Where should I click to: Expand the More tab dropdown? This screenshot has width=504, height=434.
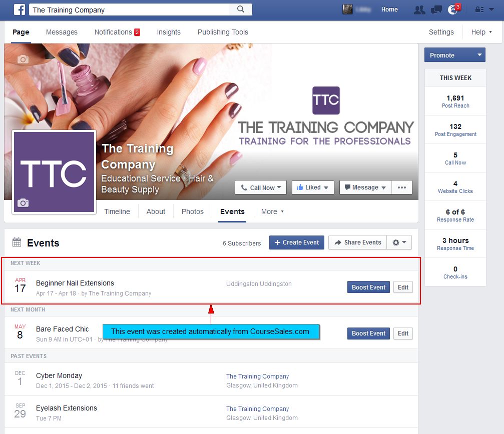click(272, 211)
